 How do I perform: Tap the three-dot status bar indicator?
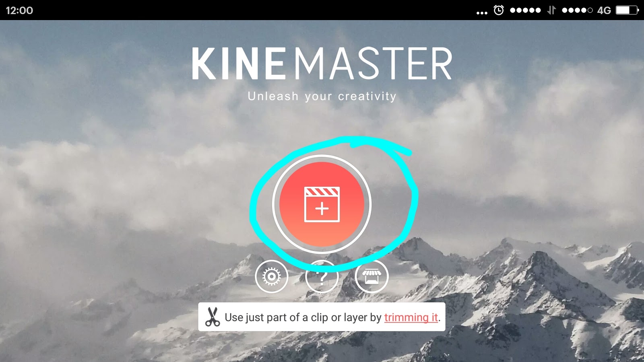coord(482,13)
